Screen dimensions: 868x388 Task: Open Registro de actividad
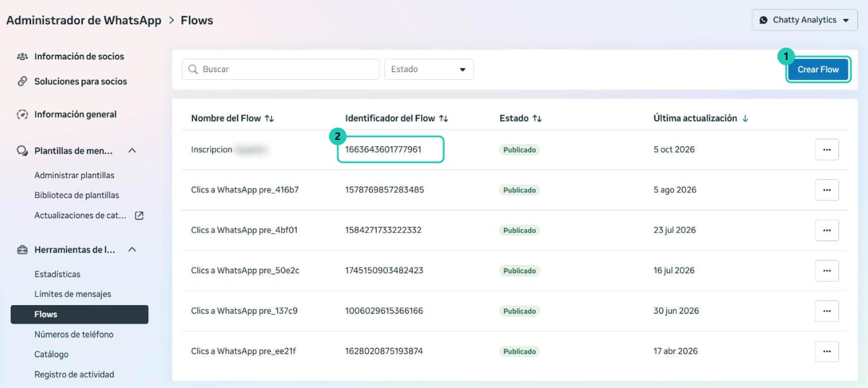click(74, 374)
